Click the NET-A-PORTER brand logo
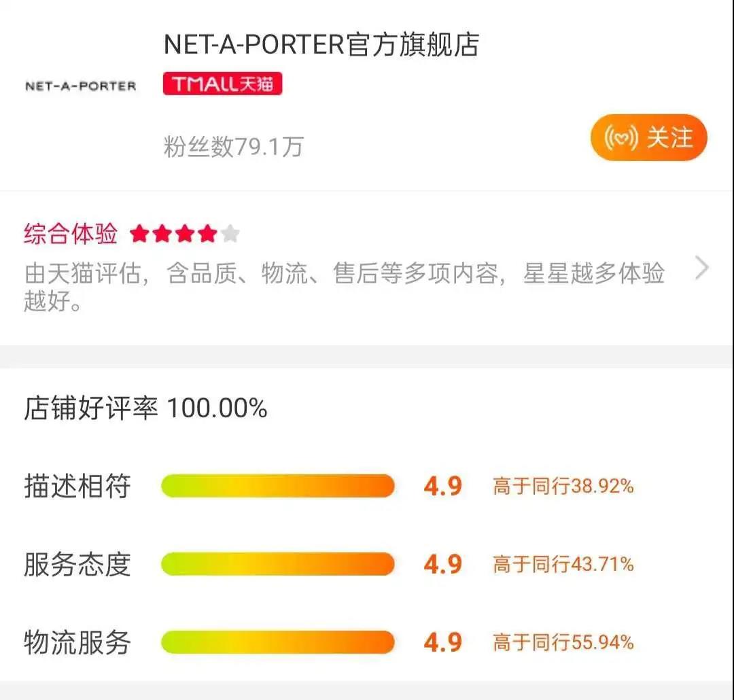This screenshot has height=700, width=734. pyautogui.click(x=80, y=86)
